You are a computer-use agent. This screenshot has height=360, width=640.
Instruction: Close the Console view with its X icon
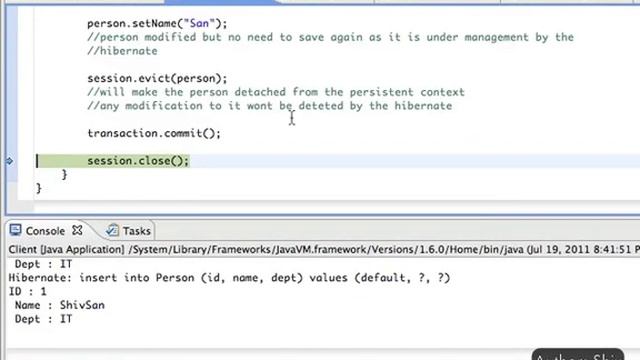coord(77,230)
